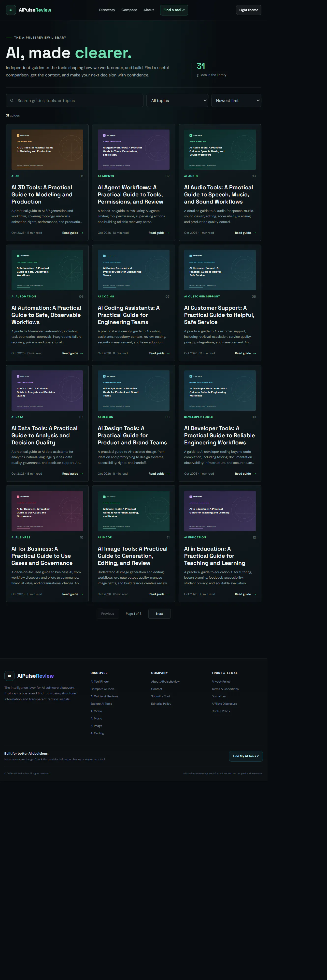This screenshot has width=327, height=980.
Task: Click the AI logo icon in the footer
Action: tap(10, 676)
